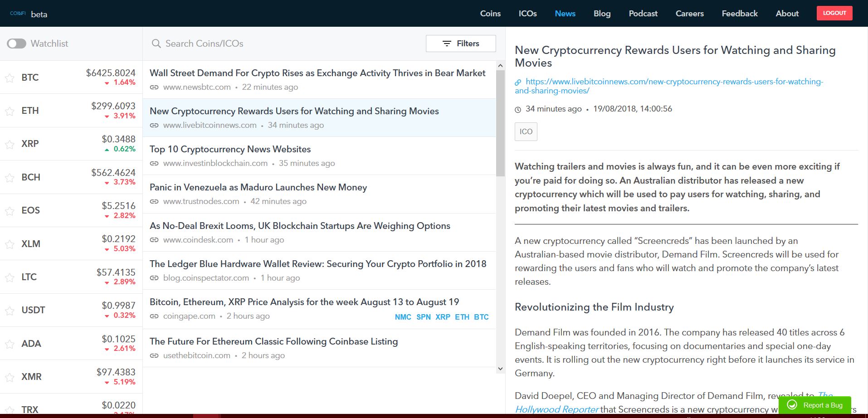Click the NMC coin tag
This screenshot has width=868, height=418.
403,317
